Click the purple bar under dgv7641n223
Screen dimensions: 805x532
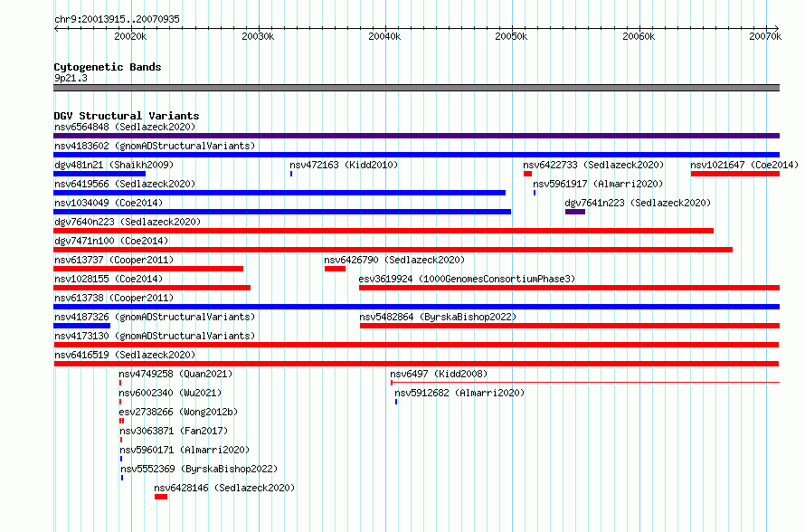575,212
